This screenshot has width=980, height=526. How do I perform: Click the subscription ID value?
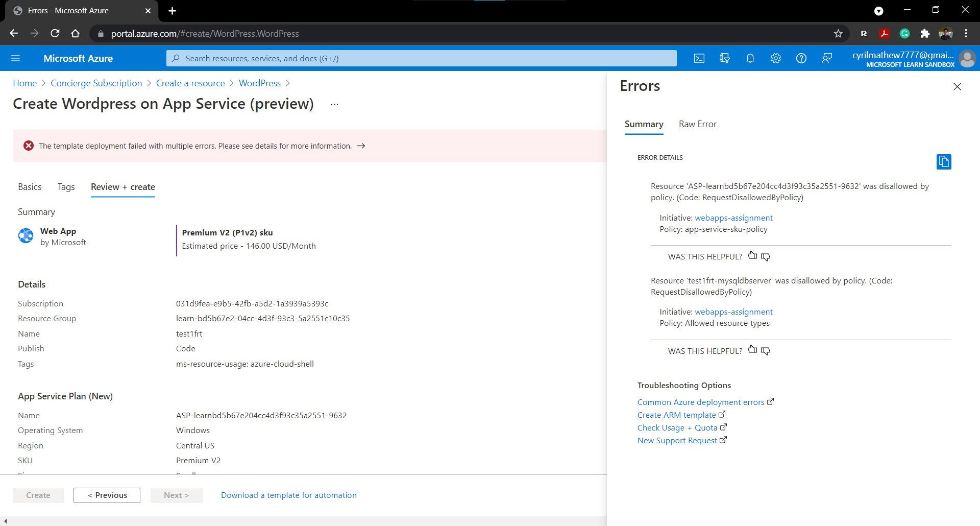pyautogui.click(x=252, y=304)
